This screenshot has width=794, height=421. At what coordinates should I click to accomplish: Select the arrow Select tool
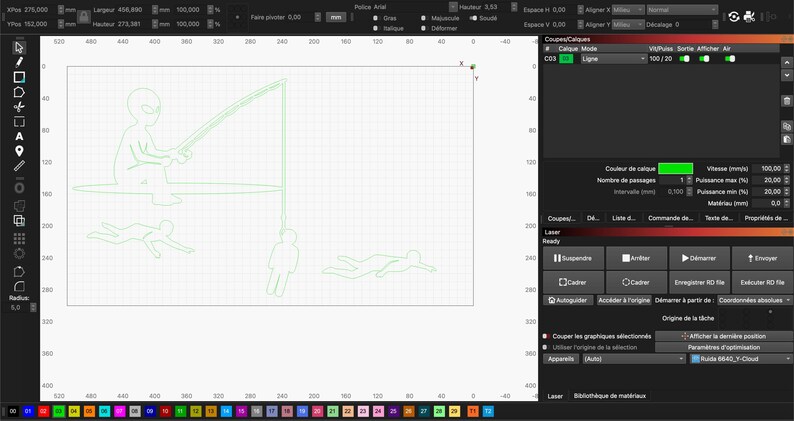click(19, 48)
